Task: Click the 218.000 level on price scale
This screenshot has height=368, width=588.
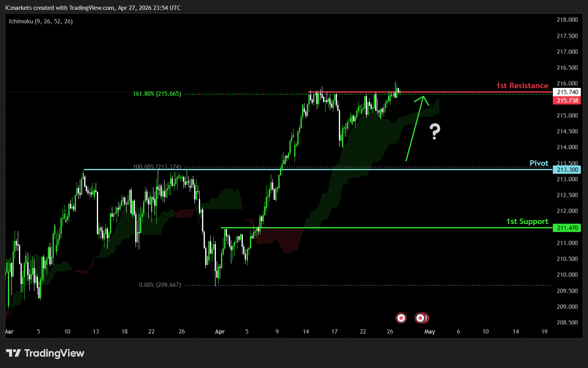Action: click(567, 20)
